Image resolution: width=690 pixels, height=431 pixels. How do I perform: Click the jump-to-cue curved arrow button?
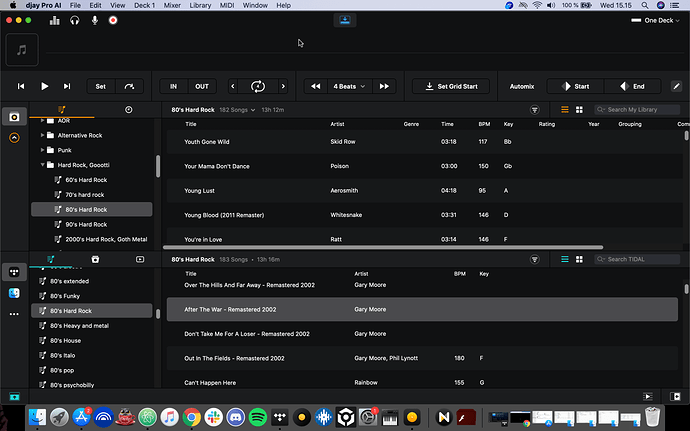129,86
